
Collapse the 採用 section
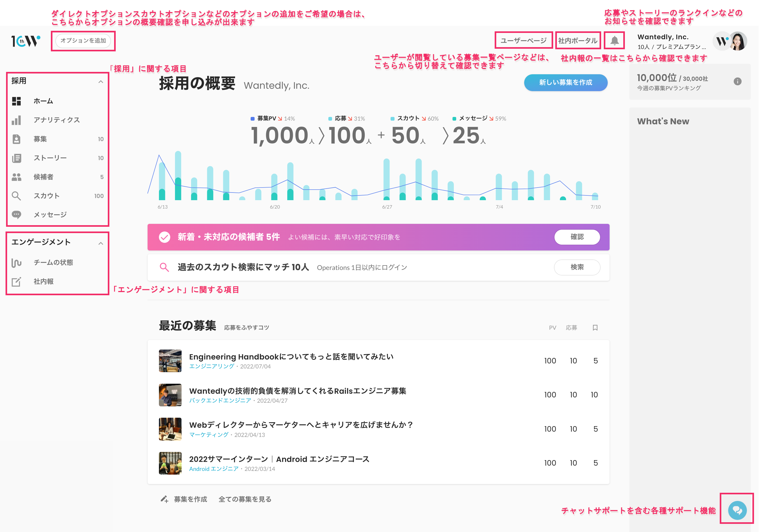pos(101,82)
